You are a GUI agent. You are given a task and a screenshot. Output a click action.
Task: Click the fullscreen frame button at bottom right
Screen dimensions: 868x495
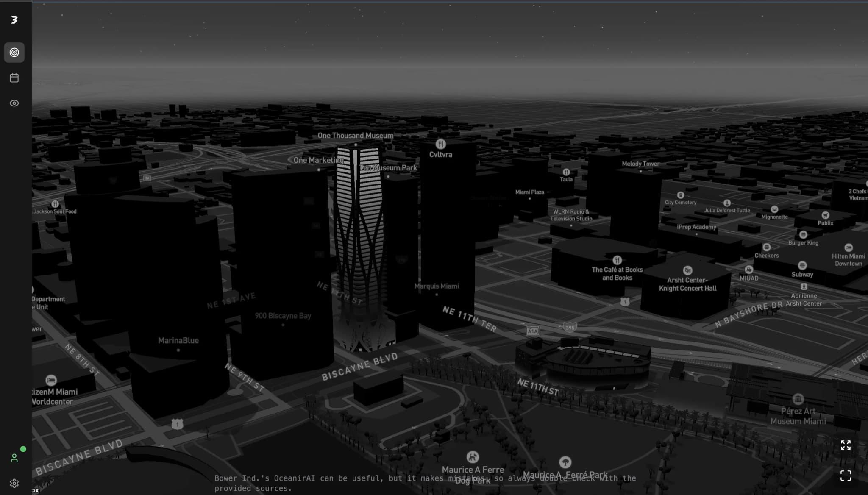pyautogui.click(x=846, y=476)
